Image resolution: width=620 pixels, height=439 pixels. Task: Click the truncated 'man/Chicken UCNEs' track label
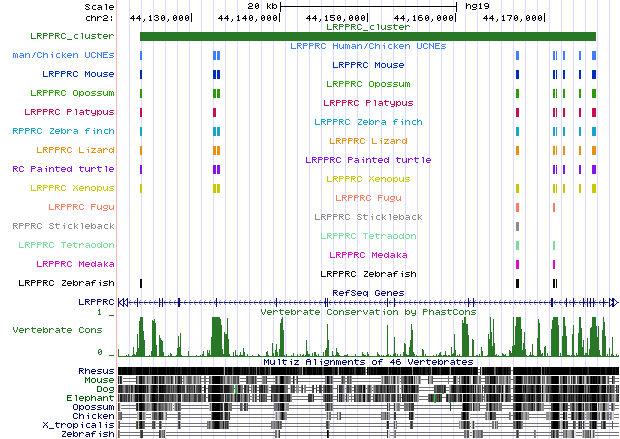coord(60,55)
